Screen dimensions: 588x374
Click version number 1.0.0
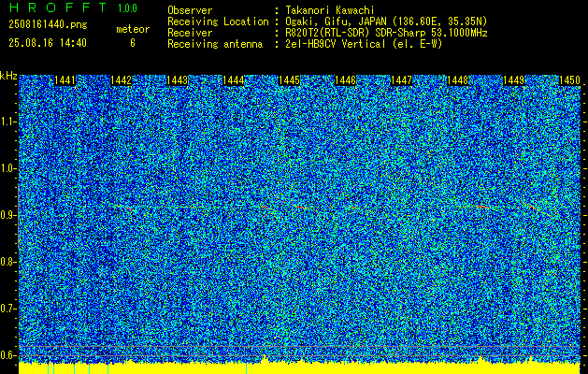pyautogui.click(x=127, y=8)
